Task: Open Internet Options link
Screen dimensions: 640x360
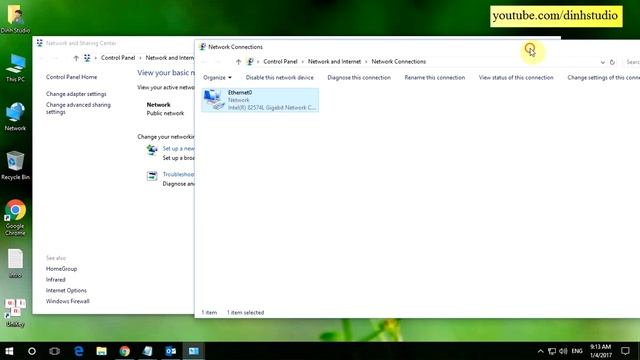Action: coord(66,290)
